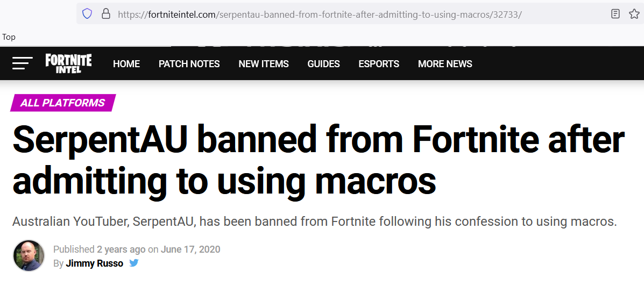Open Jimmy Russo's Twitter bird icon
Viewport: 644px width, 286px height.
(x=134, y=263)
